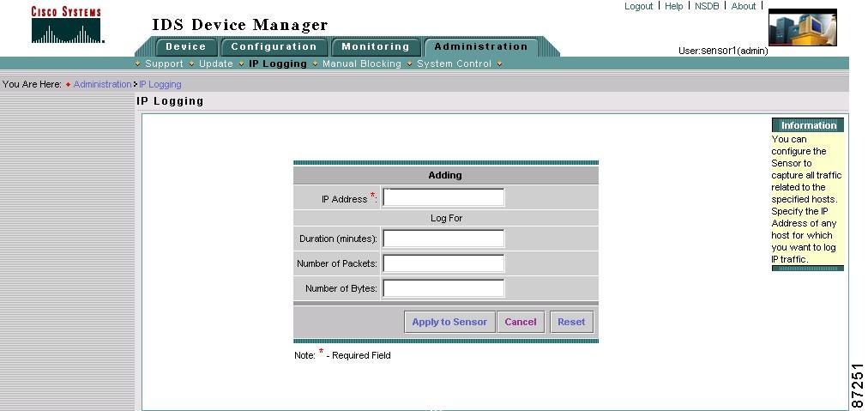Click the About link
This screenshot has height=411, width=868.
tap(744, 6)
